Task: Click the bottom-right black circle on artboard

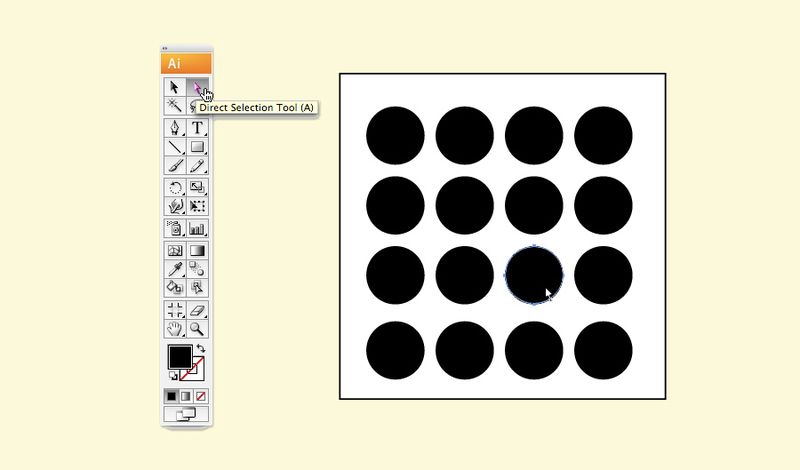Action: click(x=603, y=350)
